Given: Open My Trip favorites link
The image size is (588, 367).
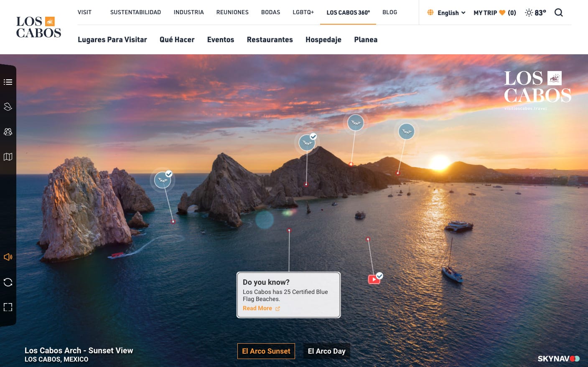Looking at the screenshot, I should click(x=494, y=13).
